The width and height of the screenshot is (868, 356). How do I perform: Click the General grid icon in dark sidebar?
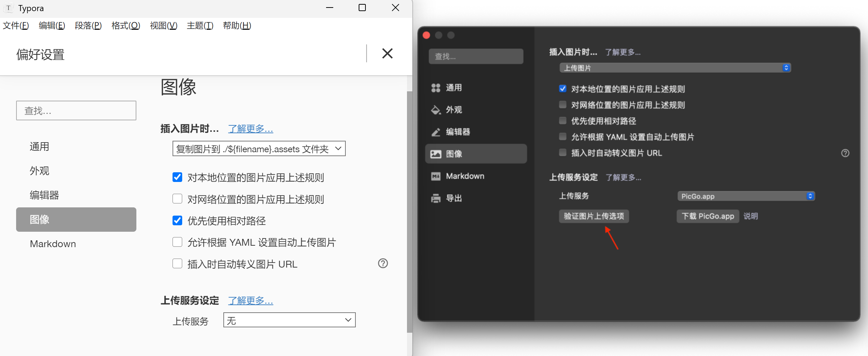coord(436,88)
